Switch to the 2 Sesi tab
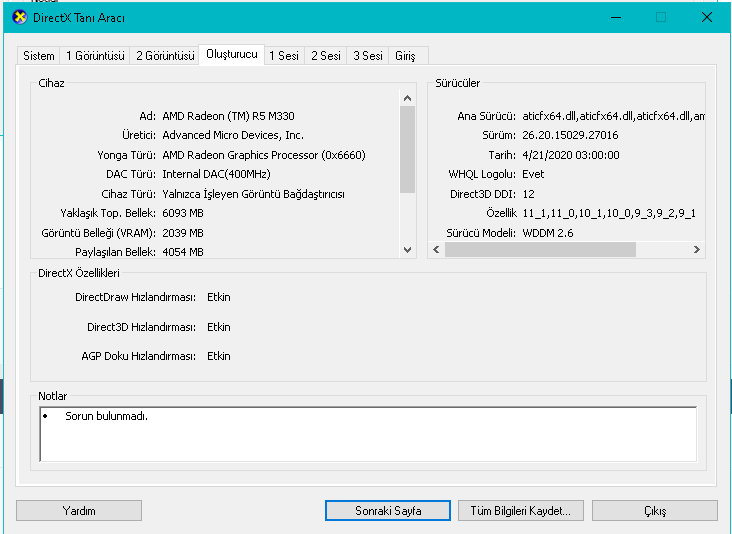This screenshot has height=534, width=732. (326, 56)
